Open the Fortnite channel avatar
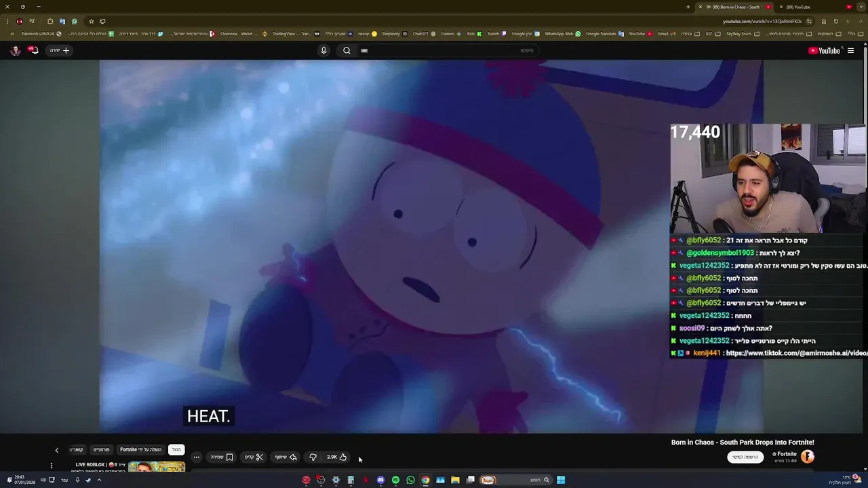 (807, 457)
